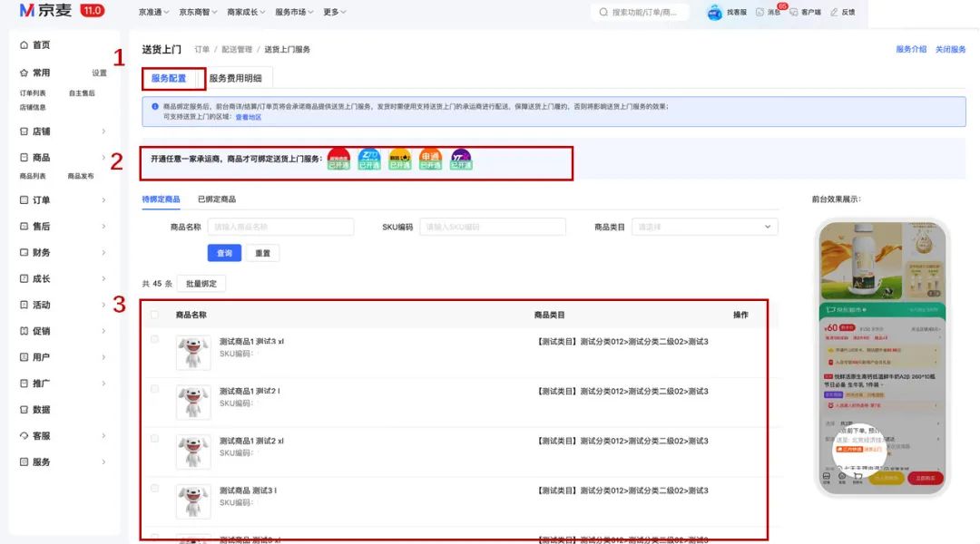
Task: Check the box for 测试商品1 测试2 xl
Action: coord(154,439)
